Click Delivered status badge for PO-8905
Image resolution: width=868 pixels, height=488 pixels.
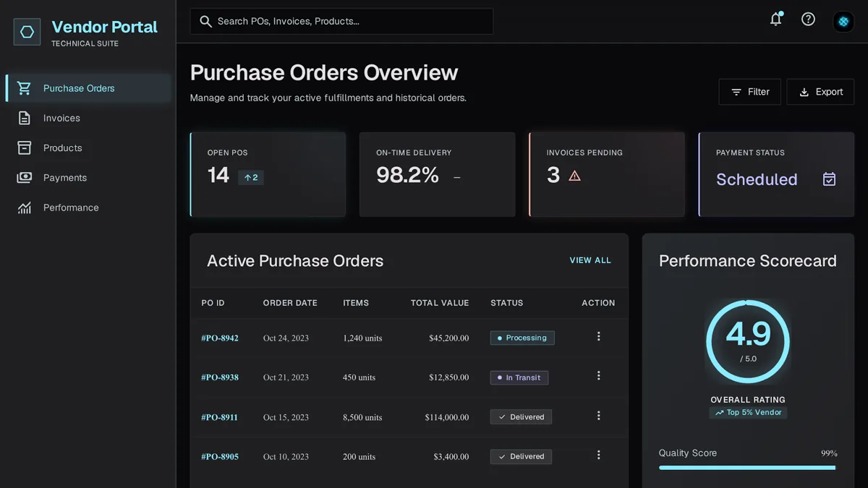coord(521,457)
